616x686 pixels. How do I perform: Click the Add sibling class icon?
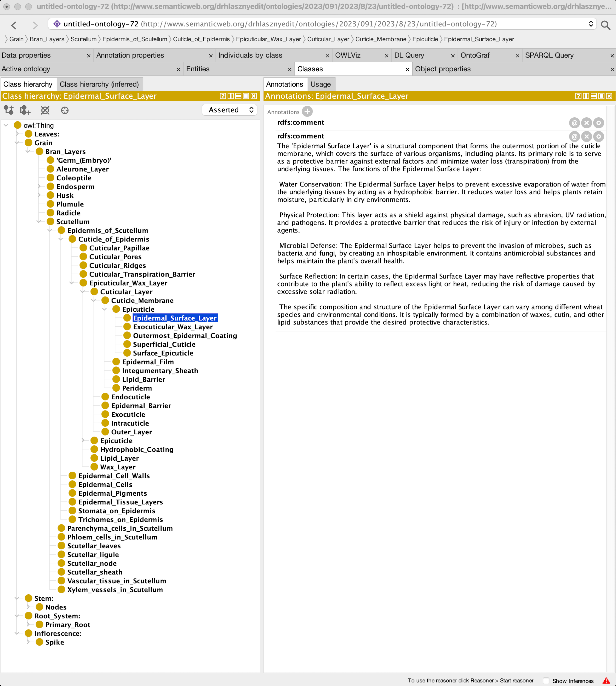25,110
